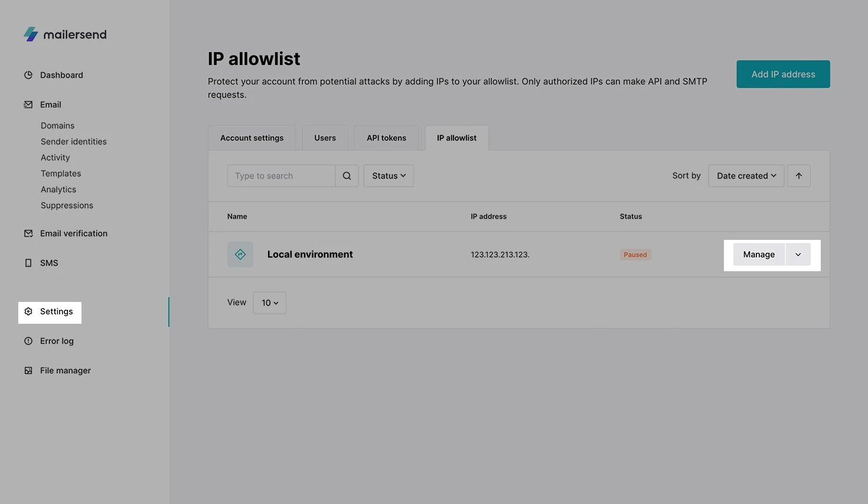Click the Email verification icon
The width and height of the screenshot is (868, 504).
pos(28,233)
